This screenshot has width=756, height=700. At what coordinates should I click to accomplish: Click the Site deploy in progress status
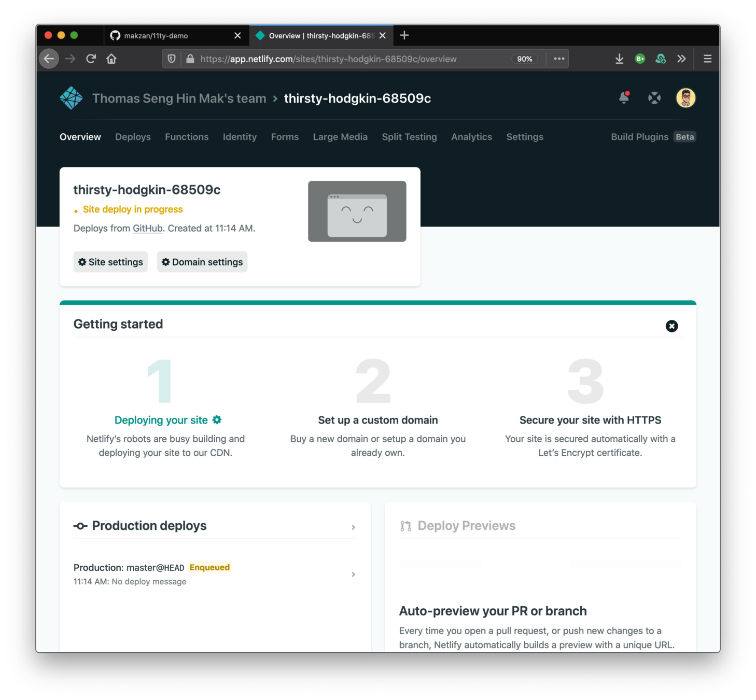(133, 209)
